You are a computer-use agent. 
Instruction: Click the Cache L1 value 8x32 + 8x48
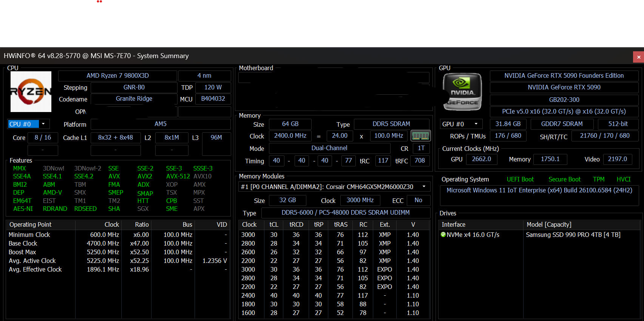[x=116, y=138]
